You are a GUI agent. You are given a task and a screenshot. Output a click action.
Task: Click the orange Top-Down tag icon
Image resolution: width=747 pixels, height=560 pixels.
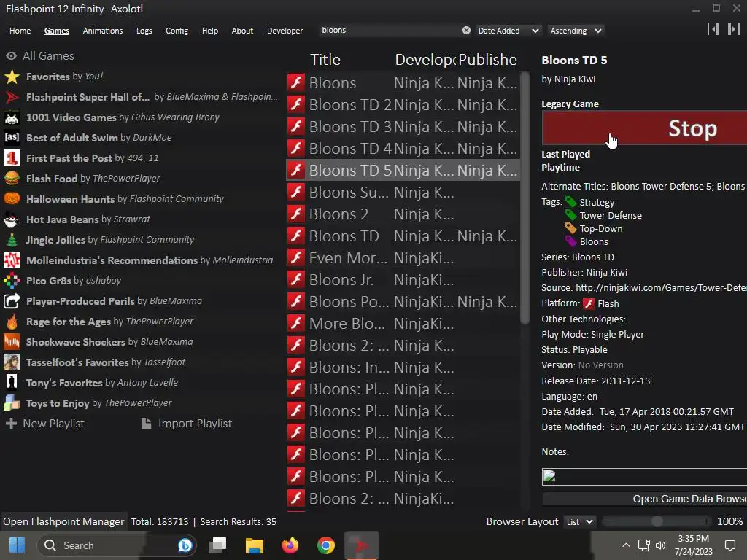pos(570,228)
